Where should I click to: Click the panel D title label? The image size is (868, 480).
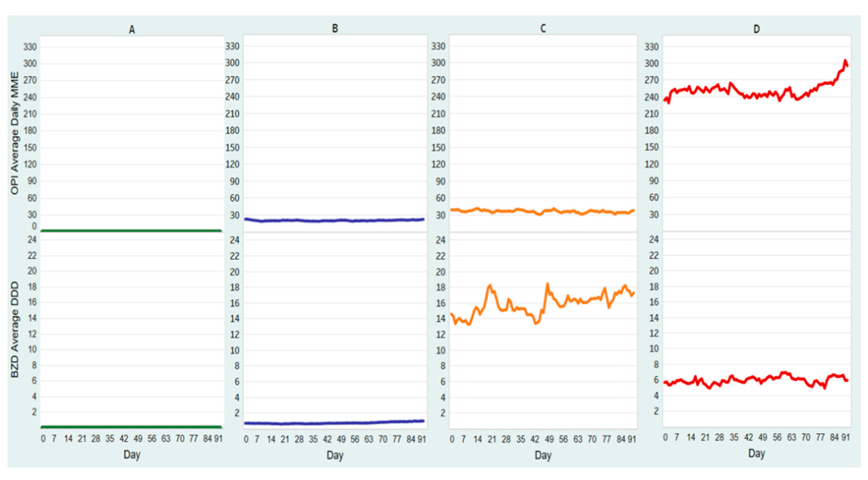coord(757,29)
